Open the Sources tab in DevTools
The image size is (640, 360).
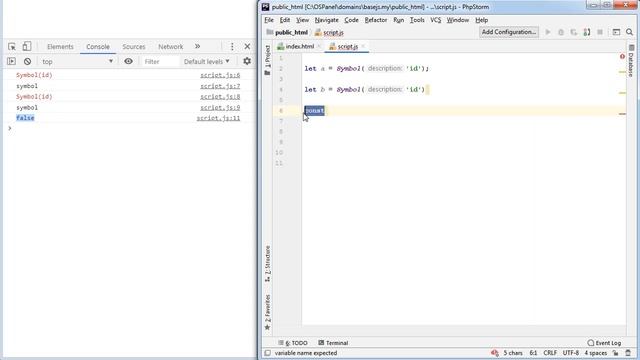pos(134,47)
